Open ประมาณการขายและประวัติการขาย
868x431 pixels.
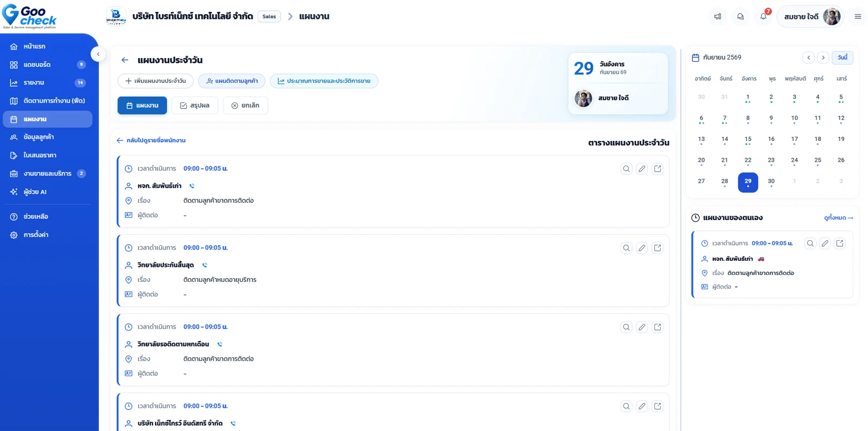[x=324, y=81]
